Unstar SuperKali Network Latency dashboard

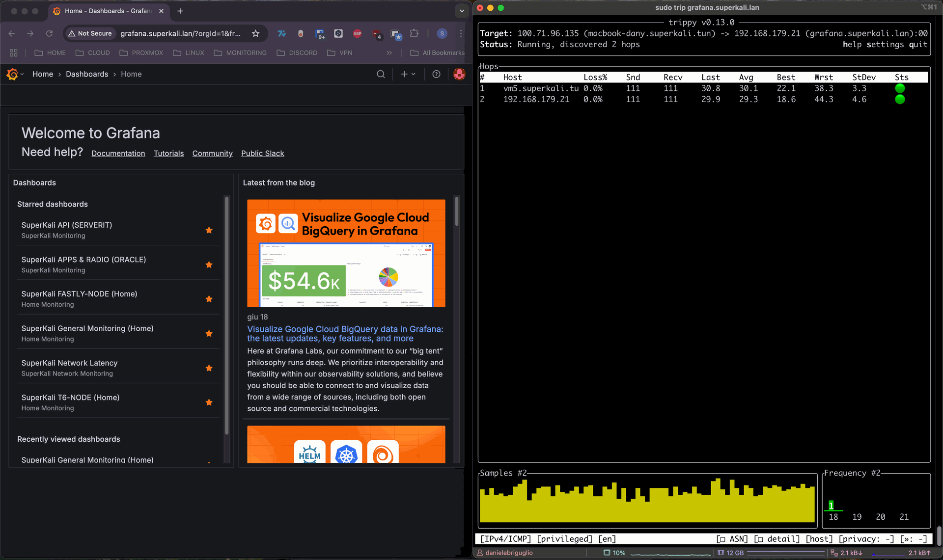pyautogui.click(x=209, y=368)
